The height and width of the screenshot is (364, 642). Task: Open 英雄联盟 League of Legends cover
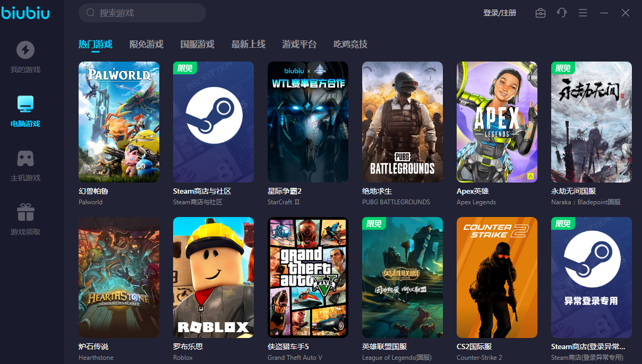click(403, 278)
